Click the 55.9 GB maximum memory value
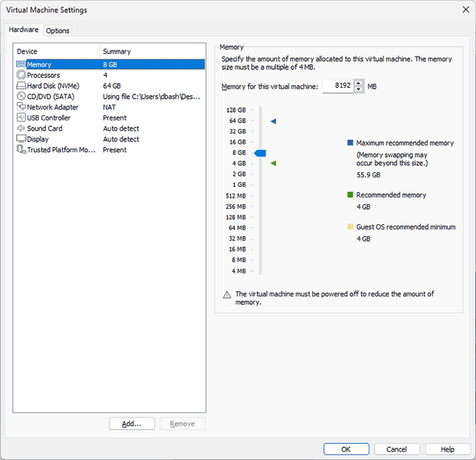This screenshot has height=460, width=476. coord(369,174)
